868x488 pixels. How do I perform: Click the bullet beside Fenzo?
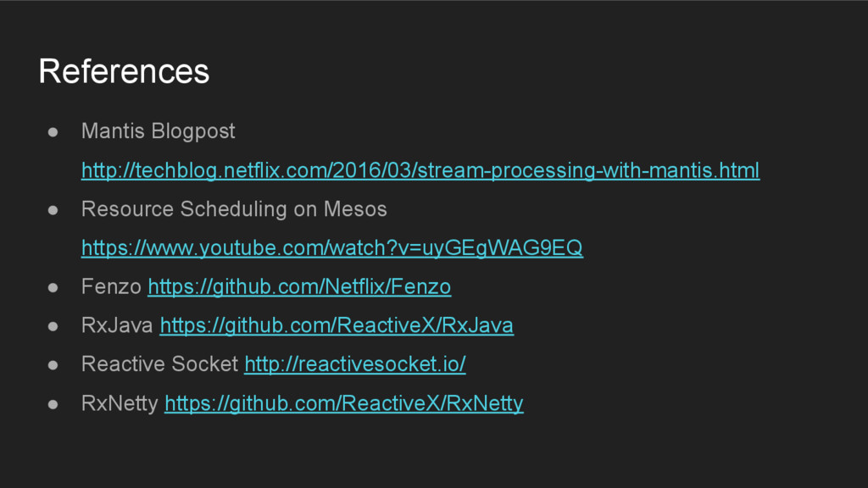[x=53, y=287]
